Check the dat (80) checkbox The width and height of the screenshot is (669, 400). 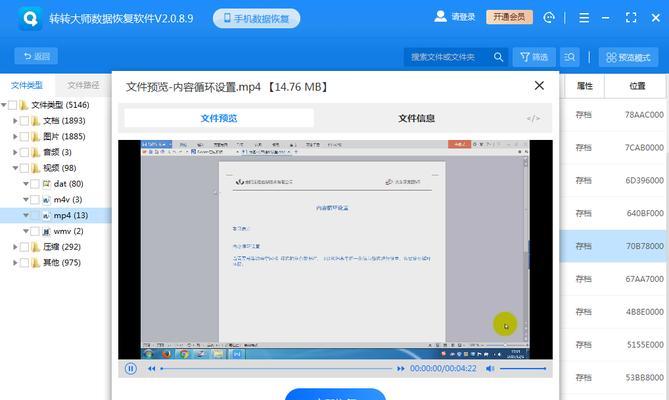(x=35, y=184)
